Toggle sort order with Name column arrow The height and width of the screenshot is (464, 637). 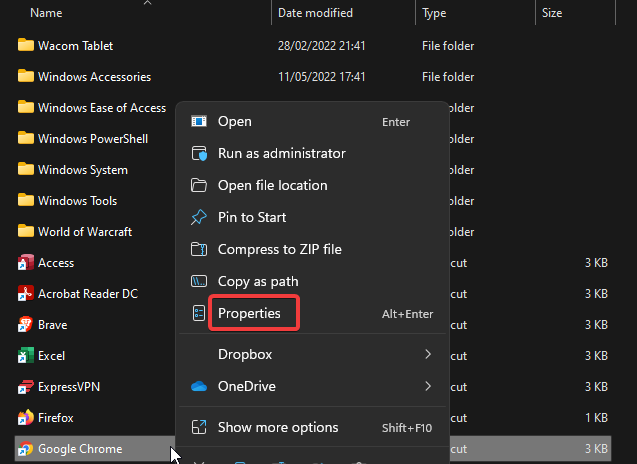click(x=147, y=3)
